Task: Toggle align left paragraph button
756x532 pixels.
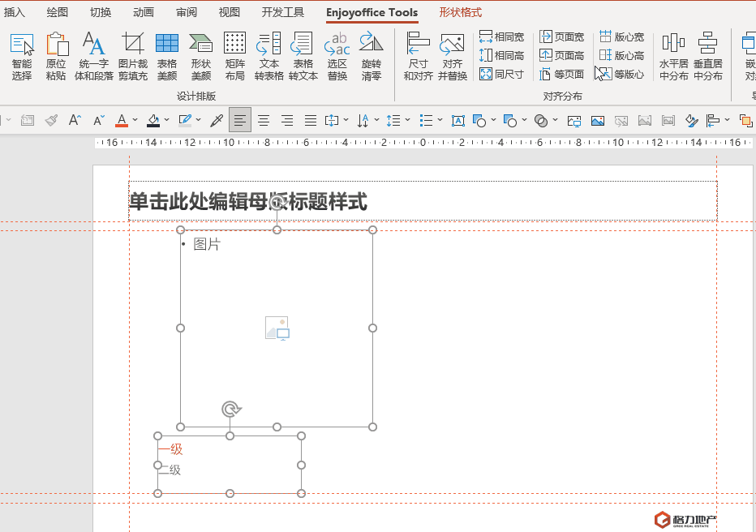Action: click(x=239, y=121)
